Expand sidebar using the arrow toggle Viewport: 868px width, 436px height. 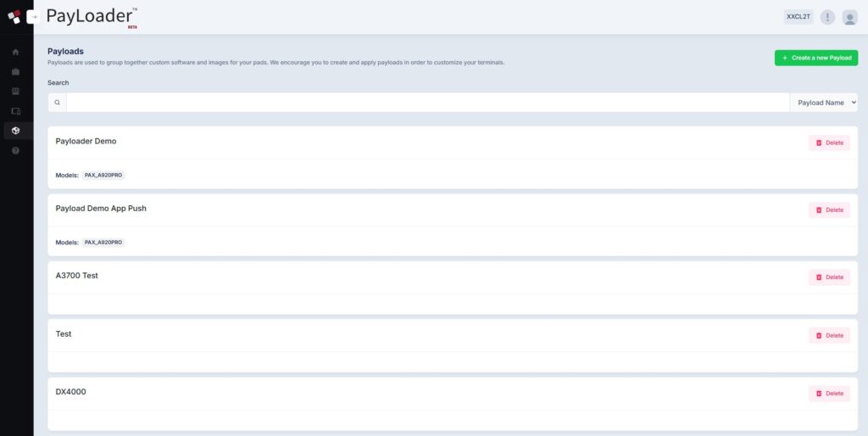34,17
